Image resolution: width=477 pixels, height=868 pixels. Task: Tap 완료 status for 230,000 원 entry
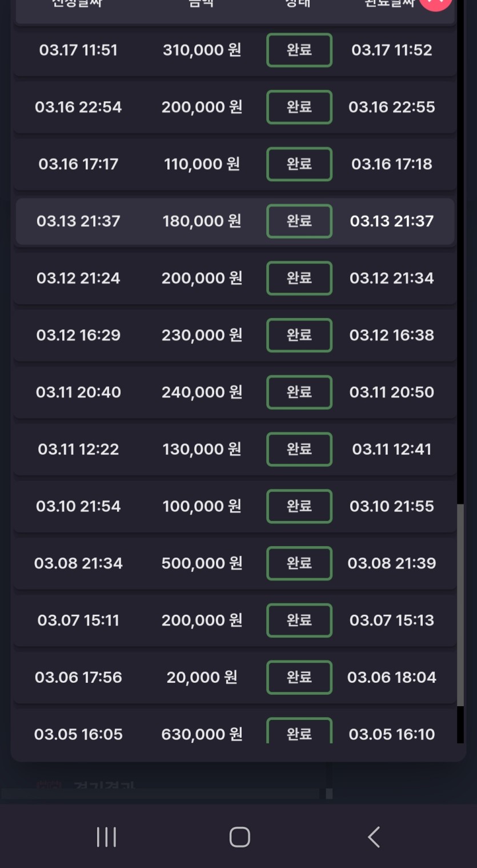click(299, 335)
